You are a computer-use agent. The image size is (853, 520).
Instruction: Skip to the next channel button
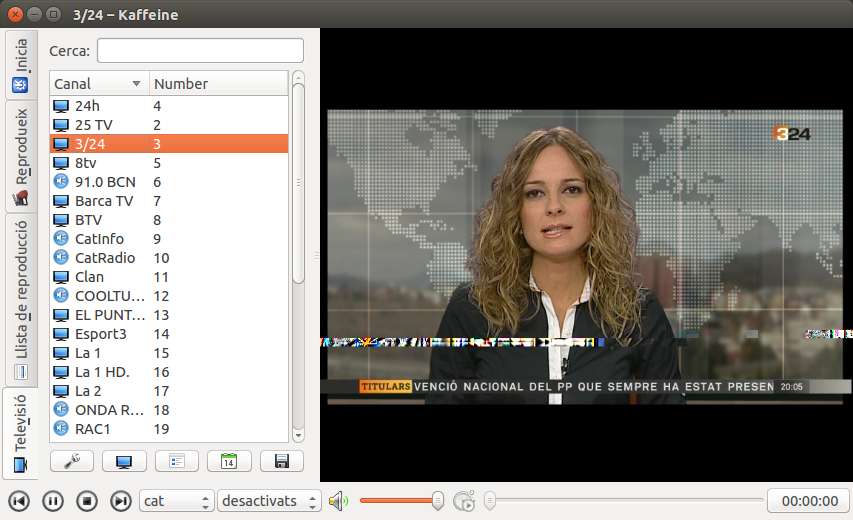120,501
